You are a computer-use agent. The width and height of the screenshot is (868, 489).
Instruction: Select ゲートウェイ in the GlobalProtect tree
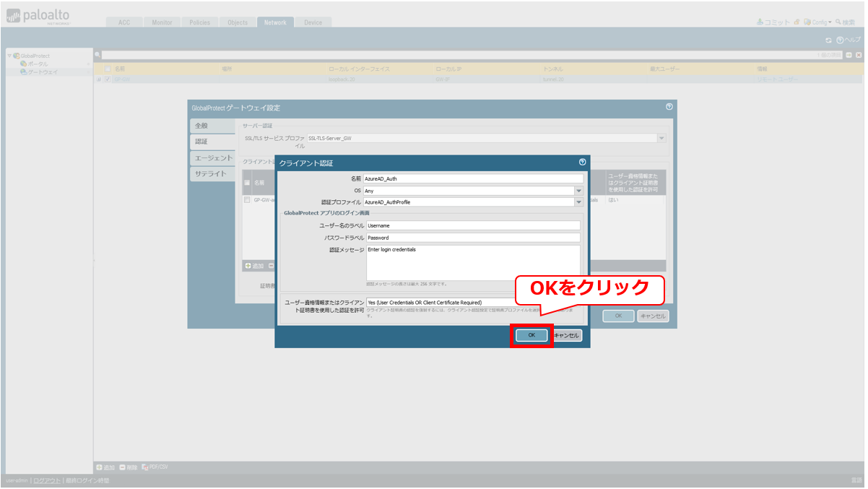tap(42, 72)
